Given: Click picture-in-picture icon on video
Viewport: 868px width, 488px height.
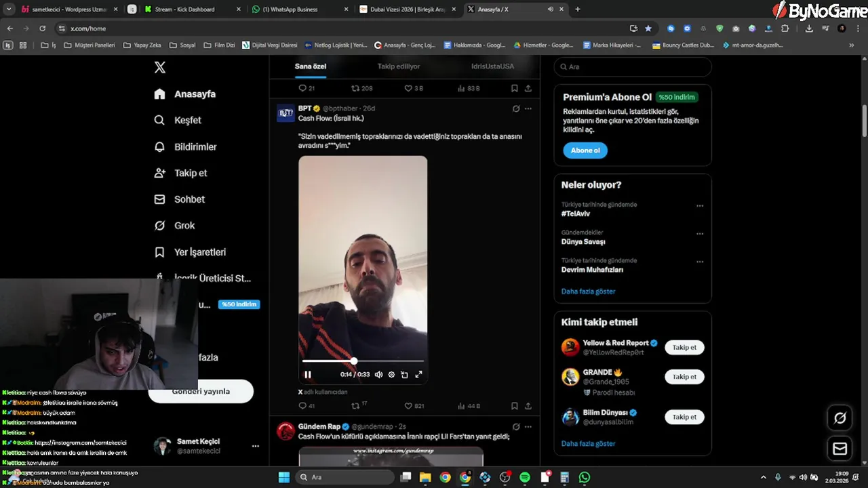Looking at the screenshot, I should click(x=404, y=374).
